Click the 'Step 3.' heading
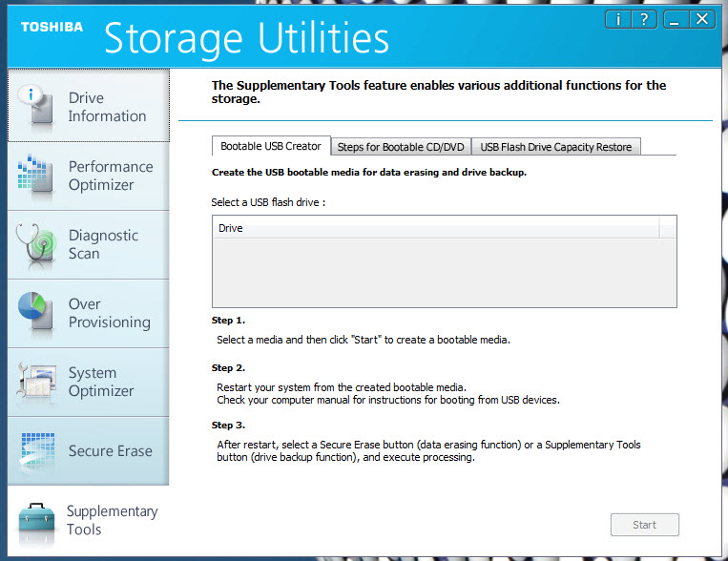The image size is (728, 561). (x=228, y=425)
